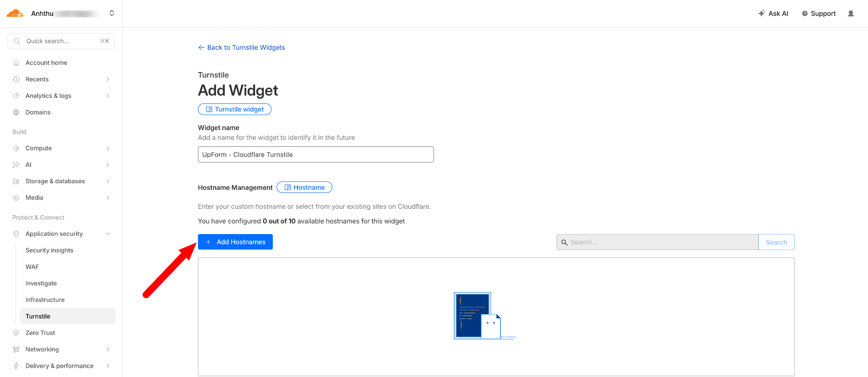Open the account switcher chevron
This screenshot has height=377, width=868.
(112, 13)
